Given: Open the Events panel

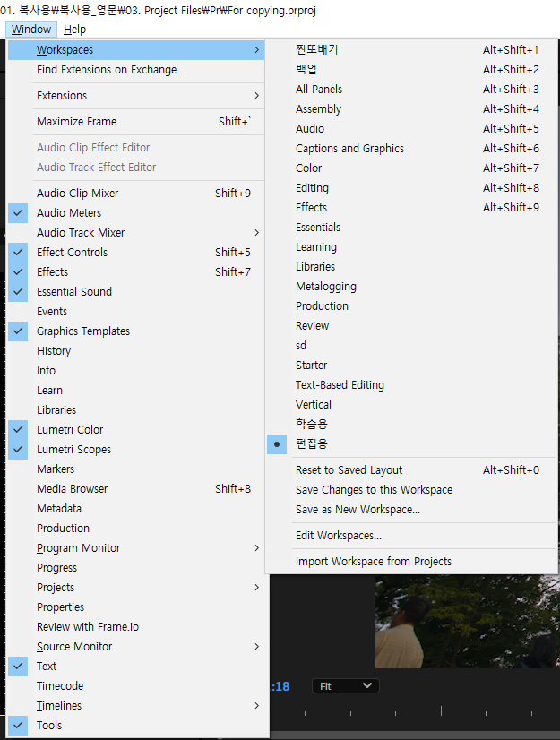Looking at the screenshot, I should [136, 312].
